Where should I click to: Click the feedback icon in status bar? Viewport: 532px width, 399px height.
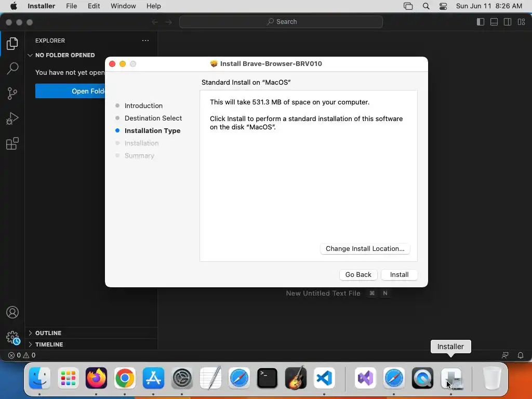pyautogui.click(x=505, y=355)
